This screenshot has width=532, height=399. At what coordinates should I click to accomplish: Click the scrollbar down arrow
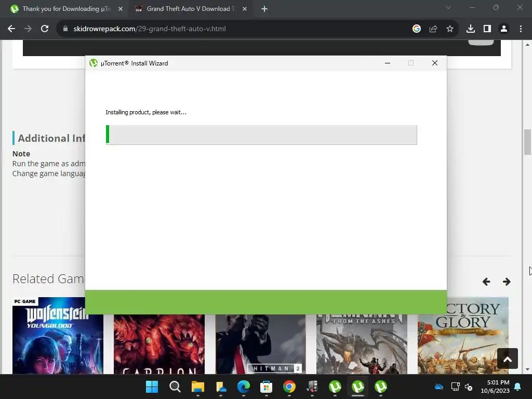pos(527,369)
